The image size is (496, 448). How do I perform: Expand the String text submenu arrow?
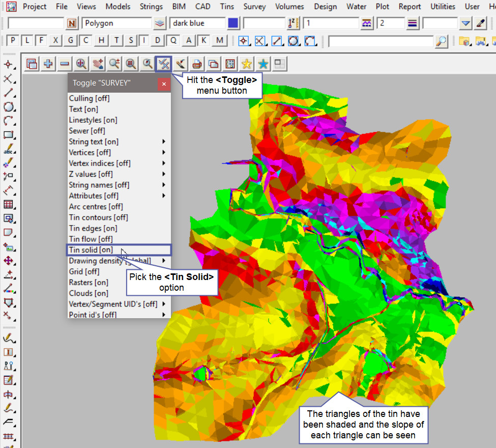coord(164,142)
